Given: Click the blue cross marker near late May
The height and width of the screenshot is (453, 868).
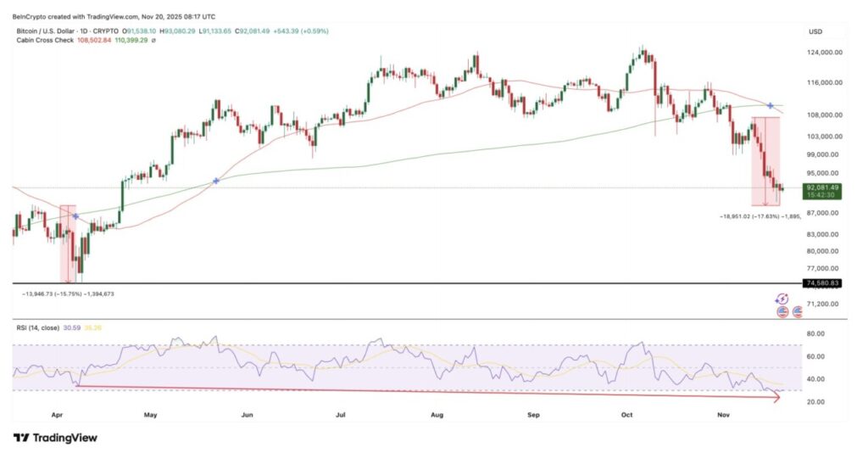Looking at the screenshot, I should (x=217, y=181).
